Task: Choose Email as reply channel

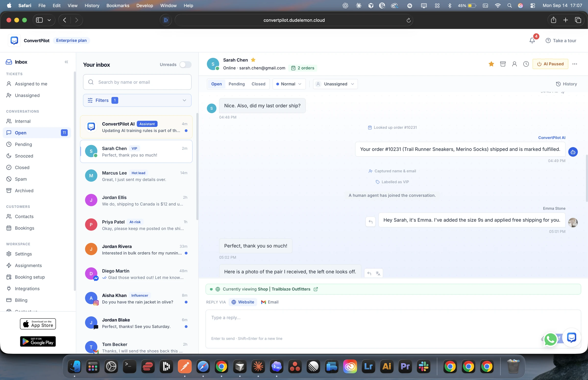Action: pyautogui.click(x=270, y=302)
